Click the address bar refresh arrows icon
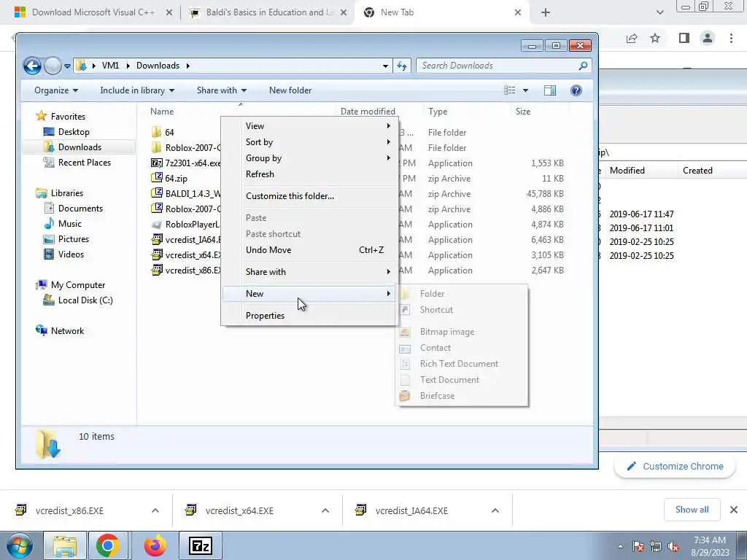This screenshot has width=747, height=560. tap(402, 66)
